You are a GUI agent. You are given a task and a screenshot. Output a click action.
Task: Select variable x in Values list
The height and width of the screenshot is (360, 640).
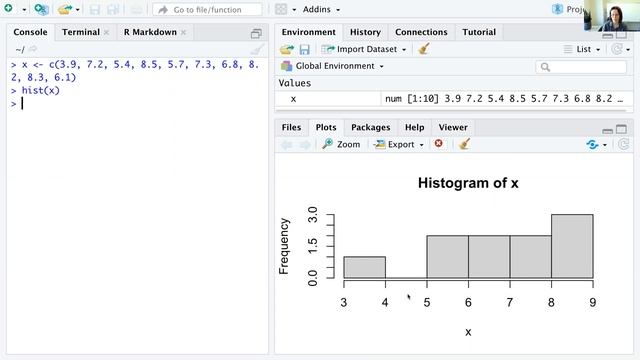point(293,99)
